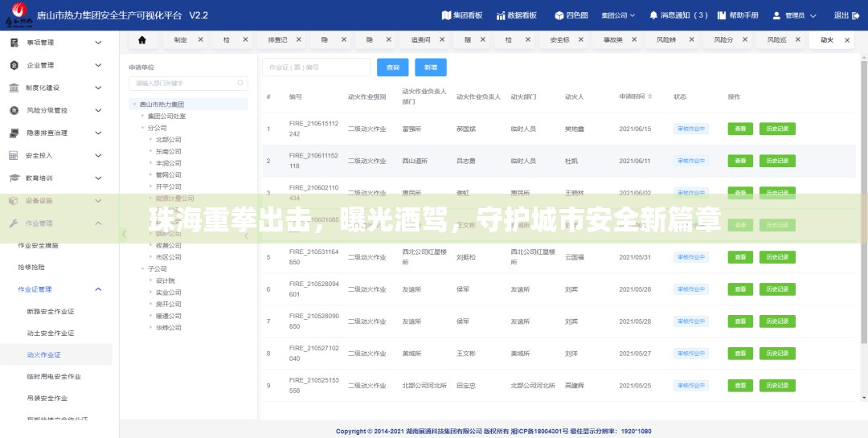Screen dimensions: 868x438
Task: Click the blue 新增 button
Action: [431, 67]
